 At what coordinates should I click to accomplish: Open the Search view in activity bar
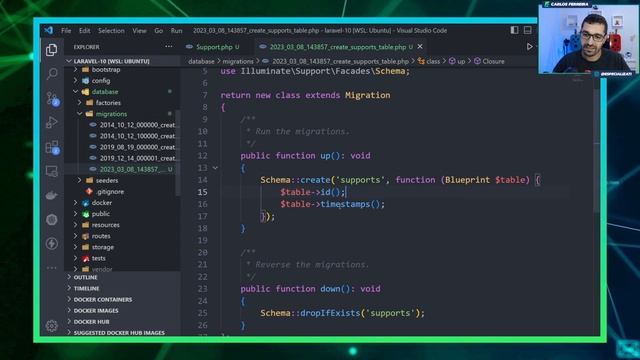pos(52,74)
